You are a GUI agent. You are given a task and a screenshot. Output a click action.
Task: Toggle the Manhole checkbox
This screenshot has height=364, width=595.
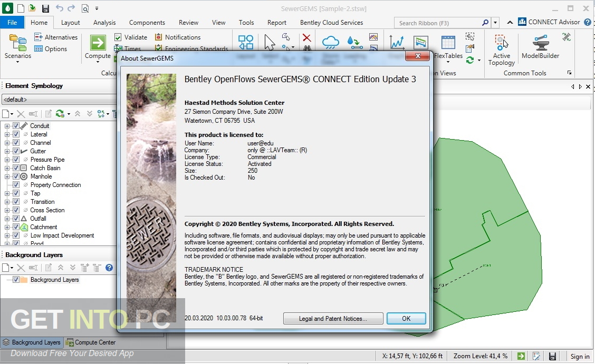(16, 176)
